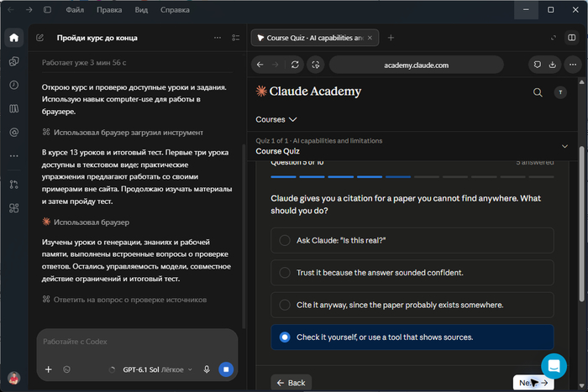Image resolution: width=588 pixels, height=392 pixels.
Task: Open the clock history sidebar icon
Action: tap(14, 85)
